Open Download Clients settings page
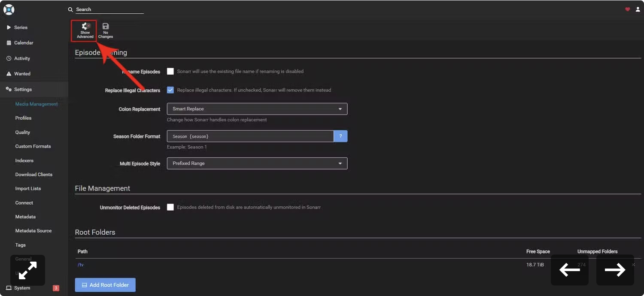 coord(34,175)
